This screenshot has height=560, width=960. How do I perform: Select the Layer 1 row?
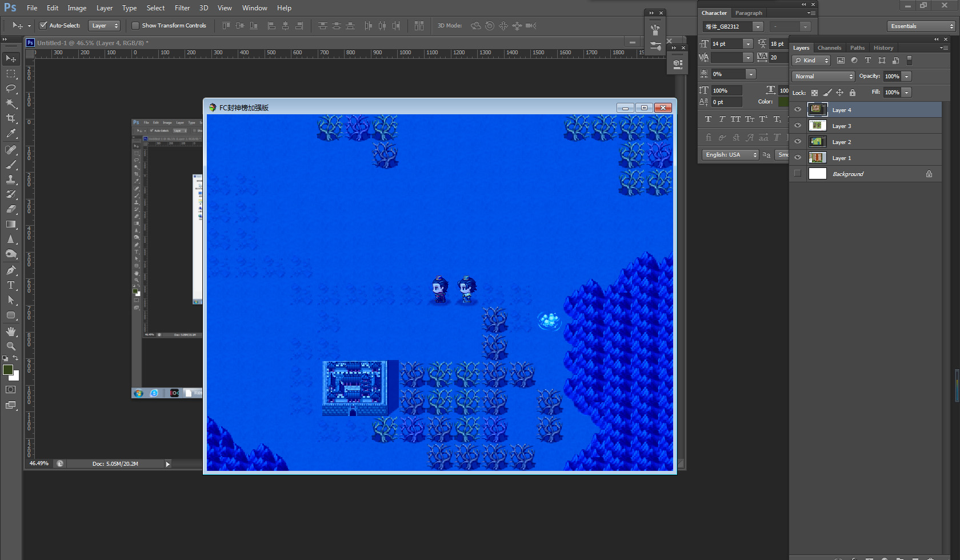pos(866,158)
